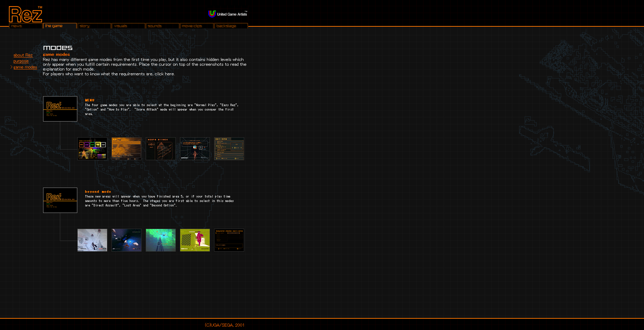644x330 pixels.
Task: Open the news tab
Action: pyautogui.click(x=26, y=26)
